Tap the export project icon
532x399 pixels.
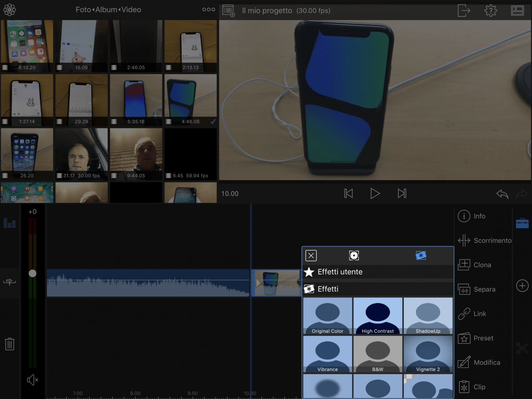[x=464, y=10]
